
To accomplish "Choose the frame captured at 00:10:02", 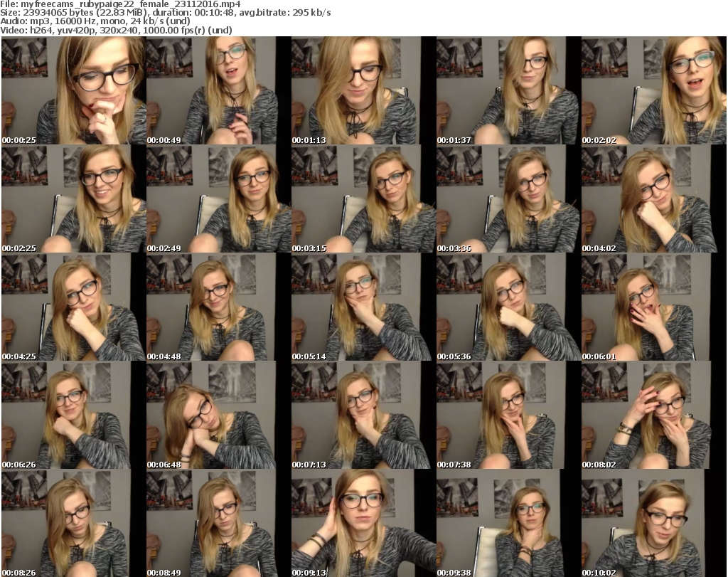I will tap(654, 523).
